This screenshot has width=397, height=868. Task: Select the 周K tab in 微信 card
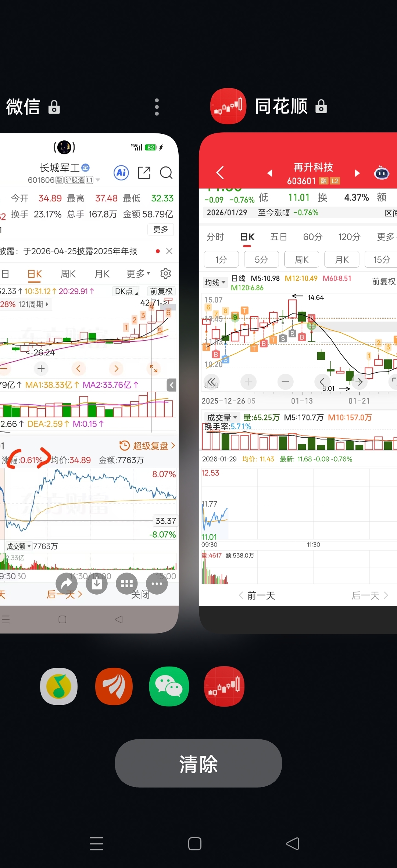point(68,274)
